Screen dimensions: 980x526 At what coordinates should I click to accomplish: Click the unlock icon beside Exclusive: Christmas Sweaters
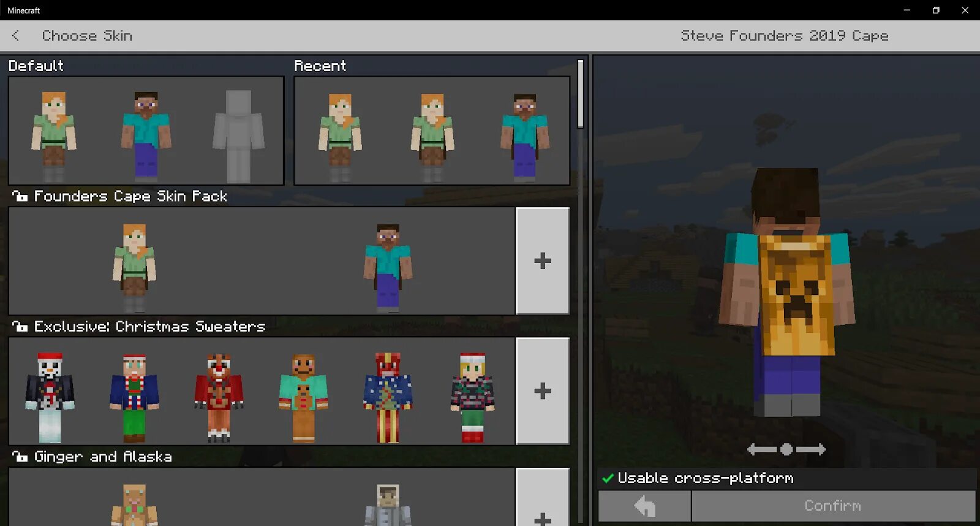[x=20, y=326]
